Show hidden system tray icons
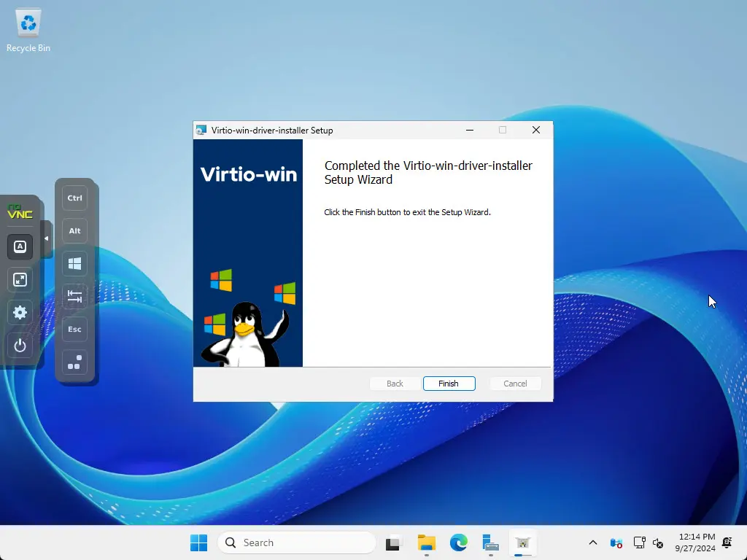 tap(593, 542)
